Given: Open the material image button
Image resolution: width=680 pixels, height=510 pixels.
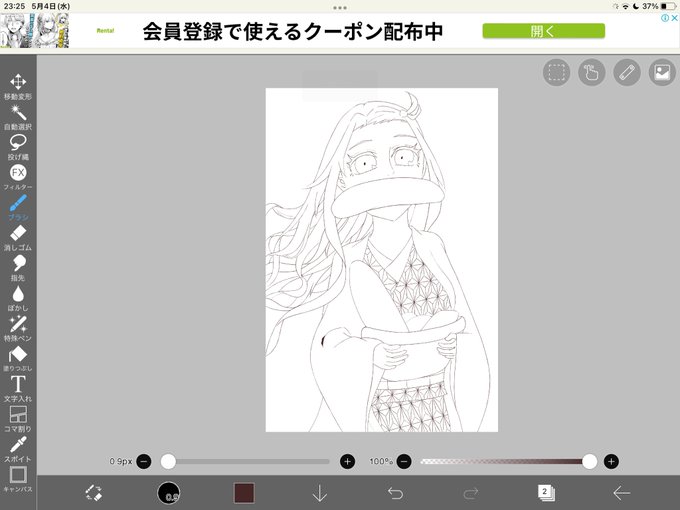Looking at the screenshot, I should coord(662,72).
